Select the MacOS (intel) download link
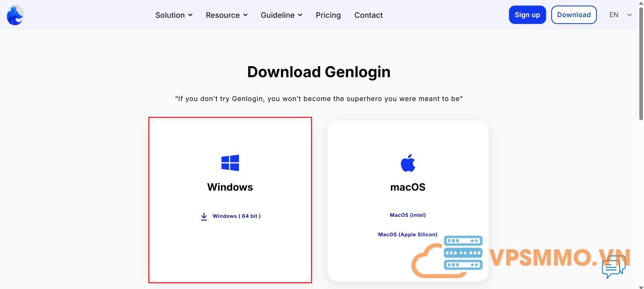 [407, 215]
